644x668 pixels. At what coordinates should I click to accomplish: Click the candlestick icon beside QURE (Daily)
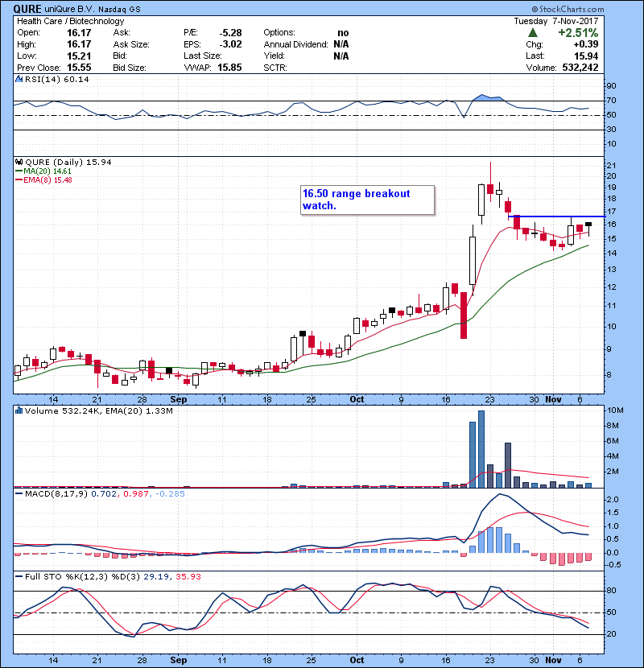click(19, 163)
